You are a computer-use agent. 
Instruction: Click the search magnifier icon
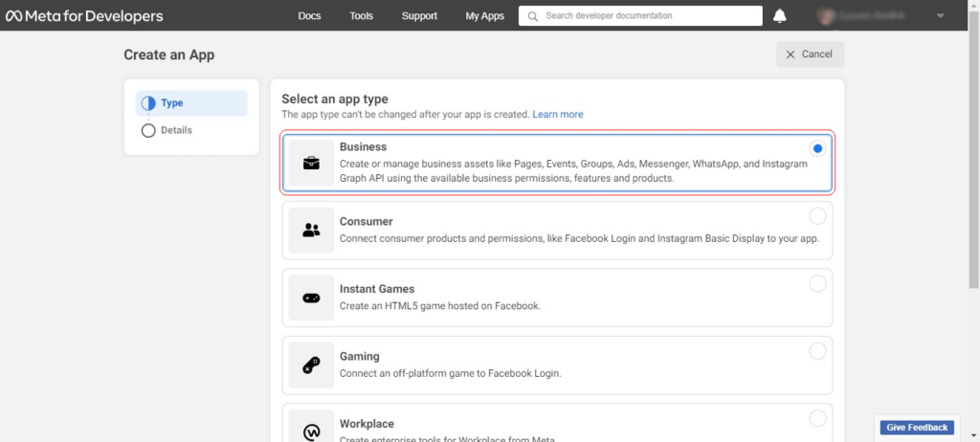tap(532, 16)
